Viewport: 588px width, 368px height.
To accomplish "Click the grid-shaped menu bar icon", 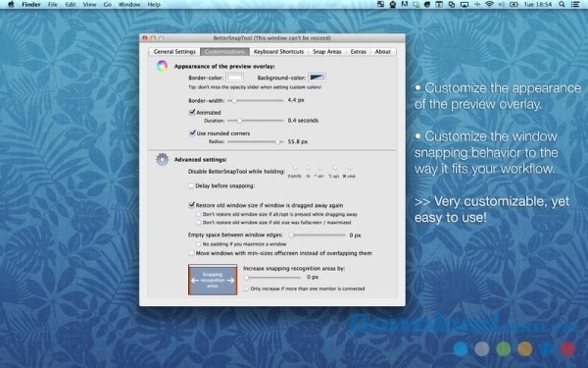I will [380, 5].
